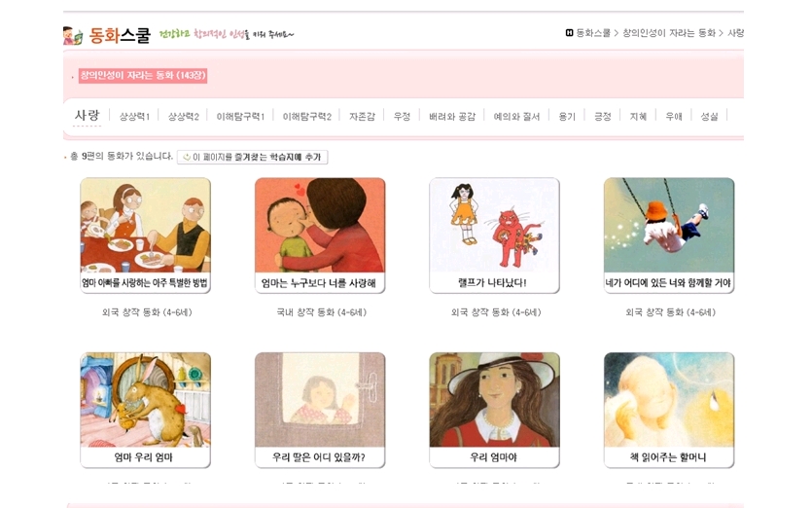The image size is (812, 508).
Task: Add this page to 즐겨찾는 학습지
Action: point(252,157)
